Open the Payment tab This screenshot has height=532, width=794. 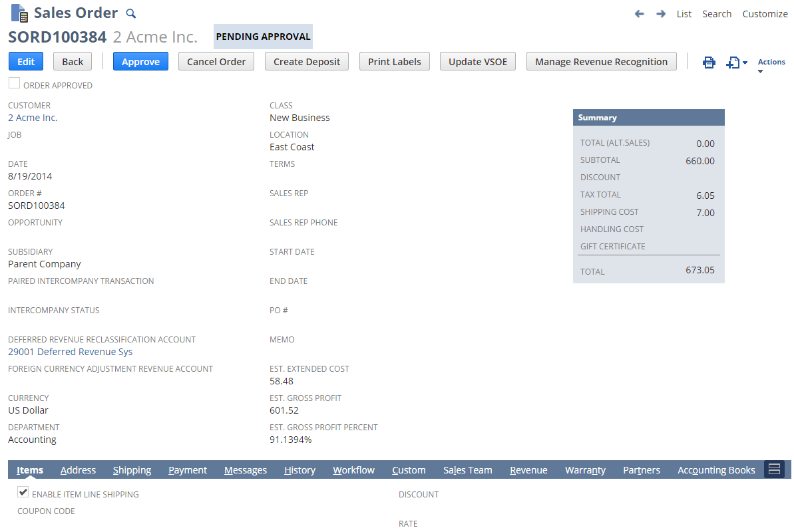188,469
